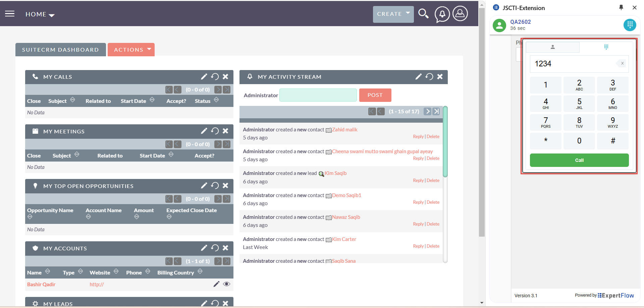Viewport: 644px width, 308px height.
Task: Open the ACTIONS dropdown
Action: (131, 49)
